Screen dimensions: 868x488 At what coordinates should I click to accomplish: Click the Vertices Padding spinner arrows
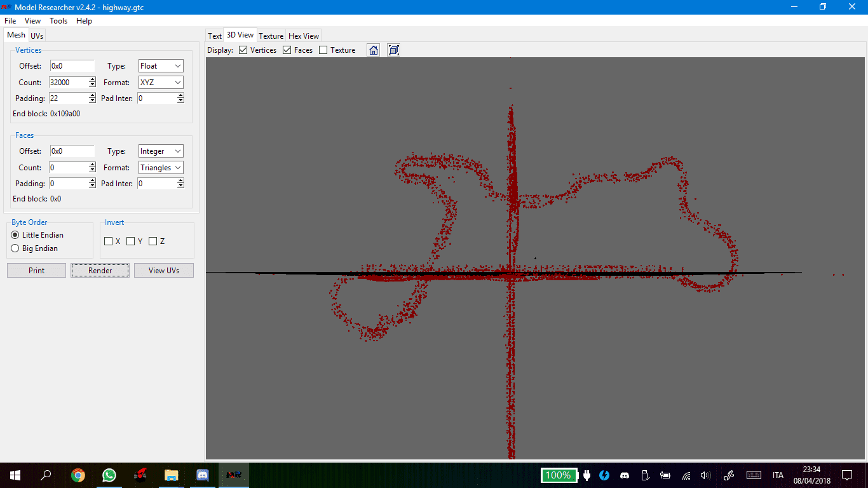point(93,98)
